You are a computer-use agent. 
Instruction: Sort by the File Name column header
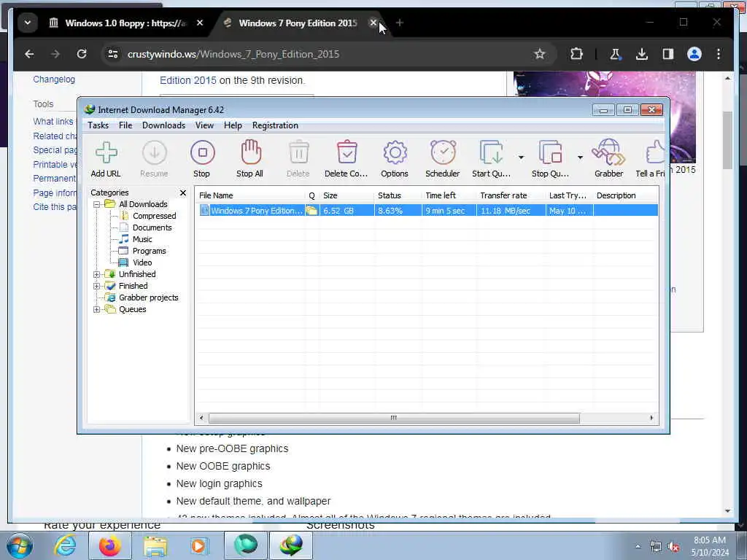(x=250, y=195)
